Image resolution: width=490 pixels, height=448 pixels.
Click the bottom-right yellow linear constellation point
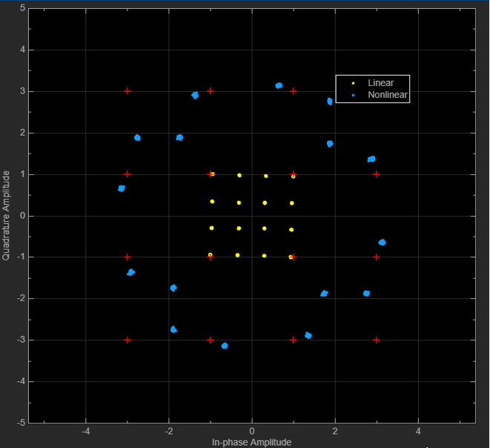(x=291, y=257)
